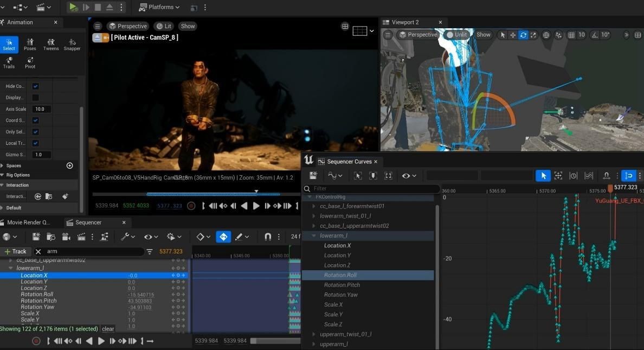Enable the Display checkbox option
The image size is (644, 350).
point(35,98)
